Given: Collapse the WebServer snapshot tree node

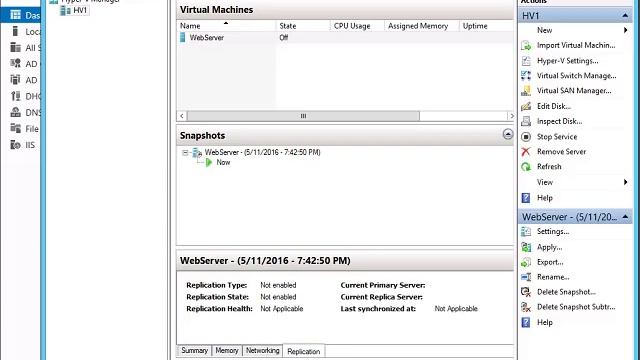Looking at the screenshot, I should click(185, 153).
